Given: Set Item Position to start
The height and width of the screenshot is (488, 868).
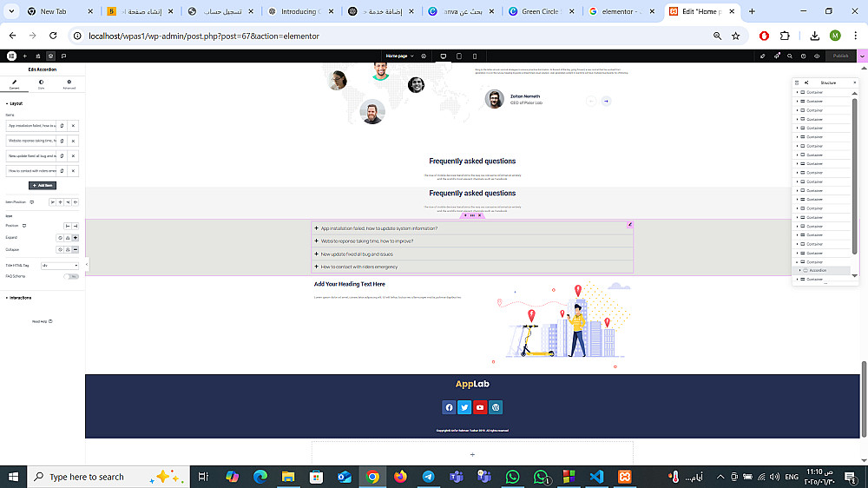Looking at the screenshot, I should (x=53, y=202).
